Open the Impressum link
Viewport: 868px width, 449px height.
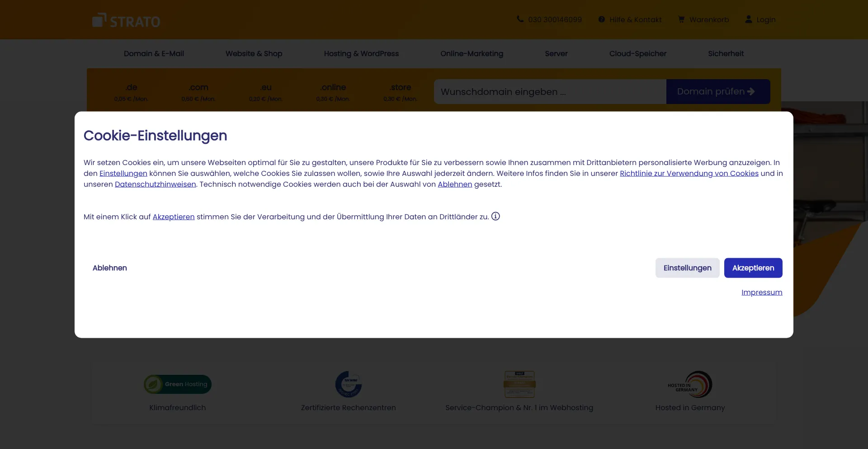point(762,293)
